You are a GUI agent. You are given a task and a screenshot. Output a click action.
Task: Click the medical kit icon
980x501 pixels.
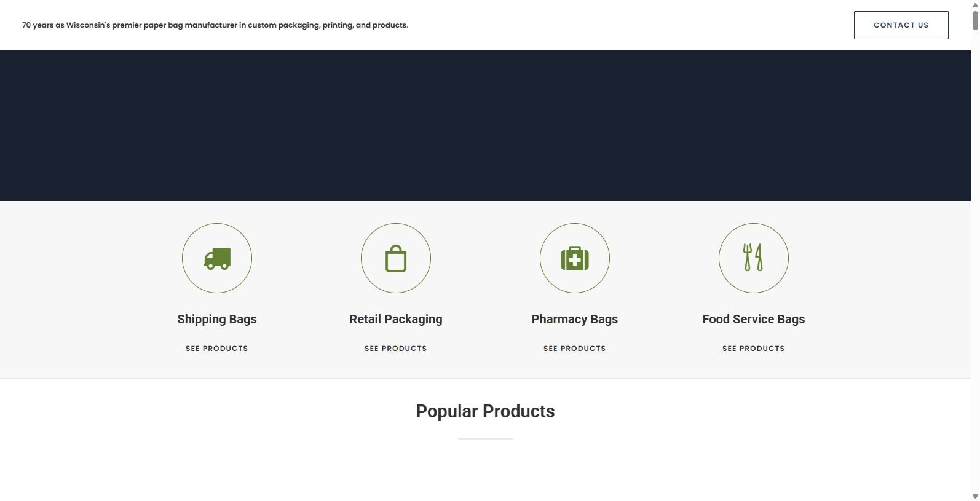575,259
